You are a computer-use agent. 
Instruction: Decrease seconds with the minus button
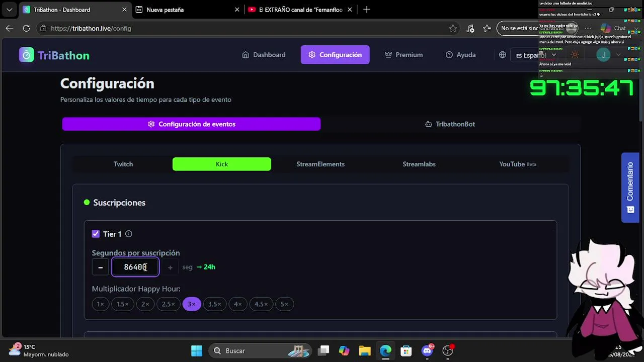101,267
